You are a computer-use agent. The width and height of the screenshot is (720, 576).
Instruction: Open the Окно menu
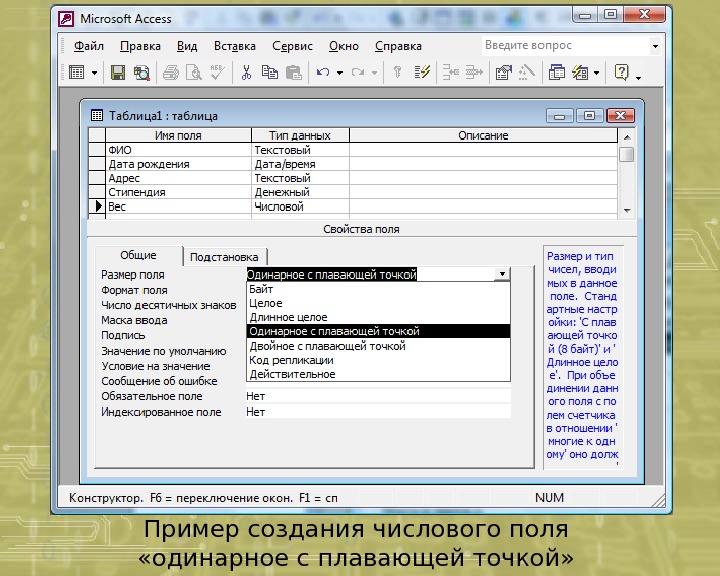pyautogui.click(x=344, y=46)
